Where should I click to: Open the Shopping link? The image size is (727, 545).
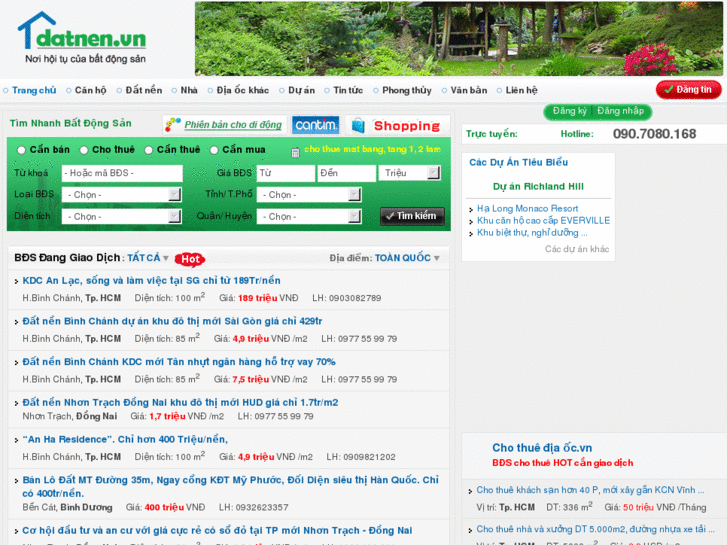[x=407, y=126]
